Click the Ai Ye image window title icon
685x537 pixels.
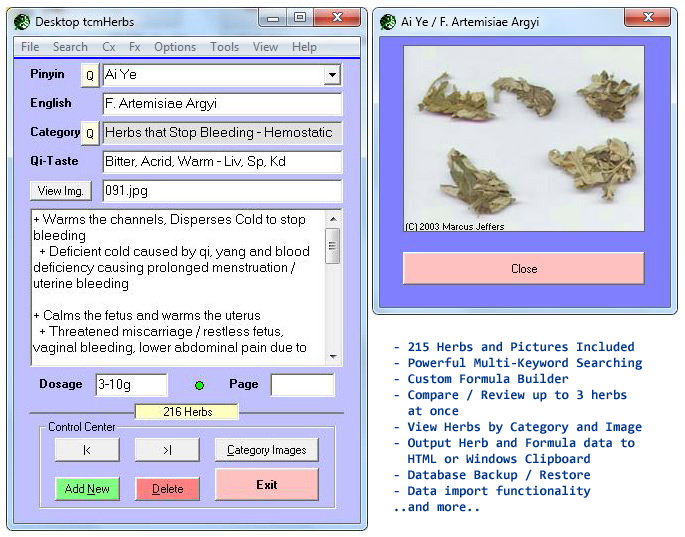(387, 21)
